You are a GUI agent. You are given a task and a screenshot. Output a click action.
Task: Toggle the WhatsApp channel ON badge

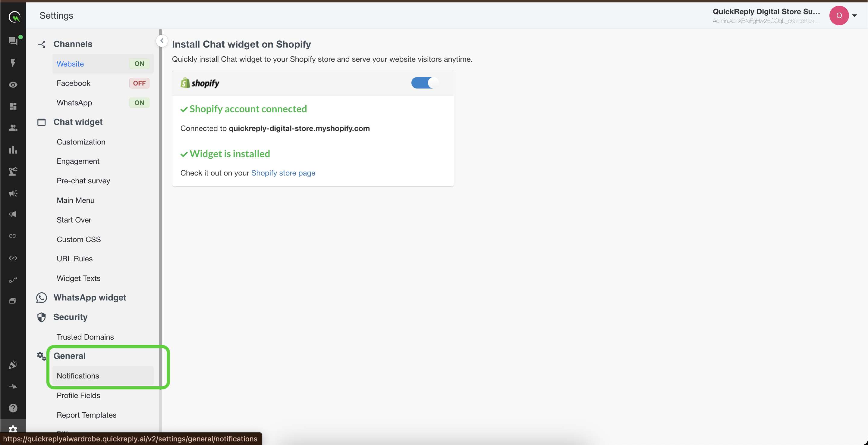(x=139, y=103)
